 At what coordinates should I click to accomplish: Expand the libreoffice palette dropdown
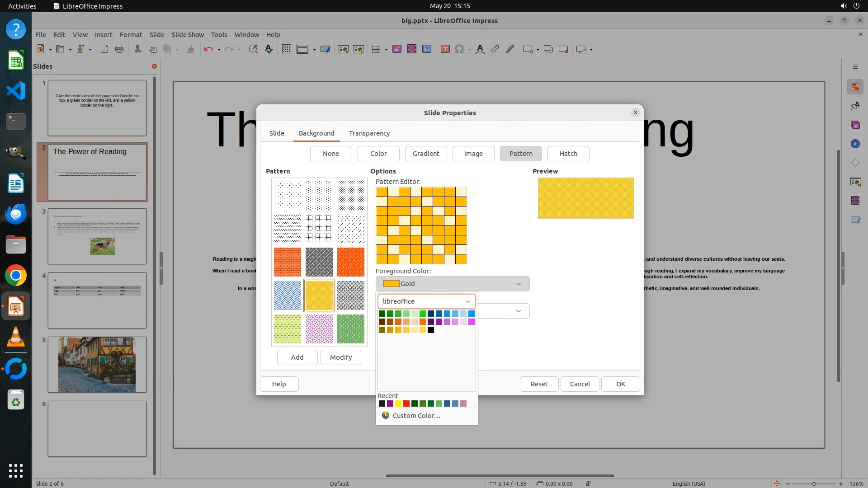pyautogui.click(x=467, y=301)
